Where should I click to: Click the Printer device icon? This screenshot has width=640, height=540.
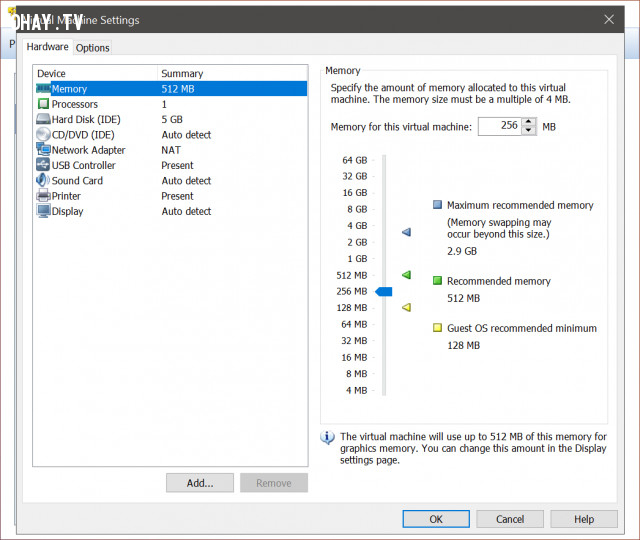coord(43,196)
